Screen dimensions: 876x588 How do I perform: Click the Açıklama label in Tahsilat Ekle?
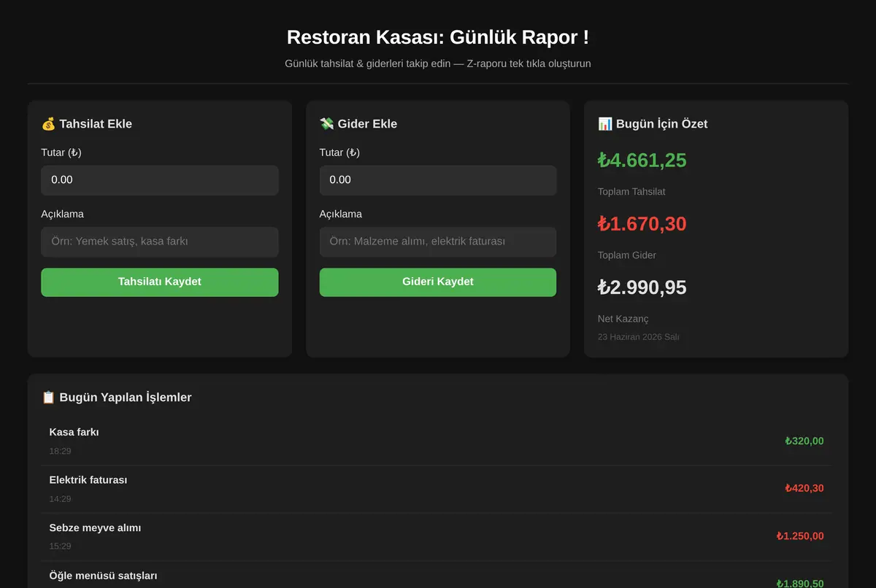click(63, 214)
